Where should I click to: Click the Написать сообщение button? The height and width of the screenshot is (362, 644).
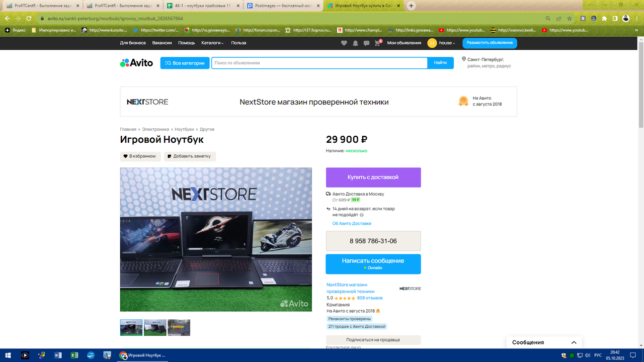[x=373, y=264]
